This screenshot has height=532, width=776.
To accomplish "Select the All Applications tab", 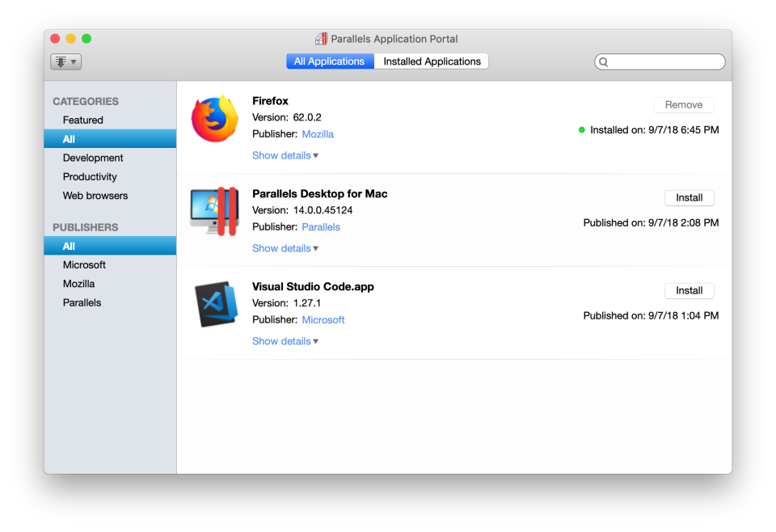I will click(x=329, y=61).
